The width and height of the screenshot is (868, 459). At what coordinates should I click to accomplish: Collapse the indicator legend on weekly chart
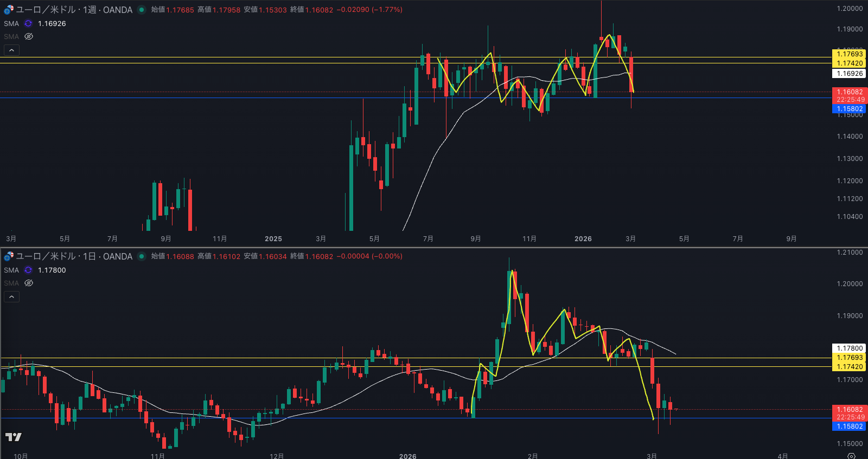click(x=11, y=50)
